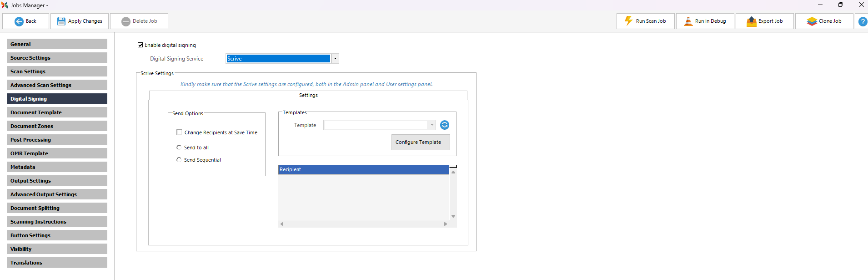Open help via the question mark icon
The height and width of the screenshot is (280, 868).
pos(863,21)
